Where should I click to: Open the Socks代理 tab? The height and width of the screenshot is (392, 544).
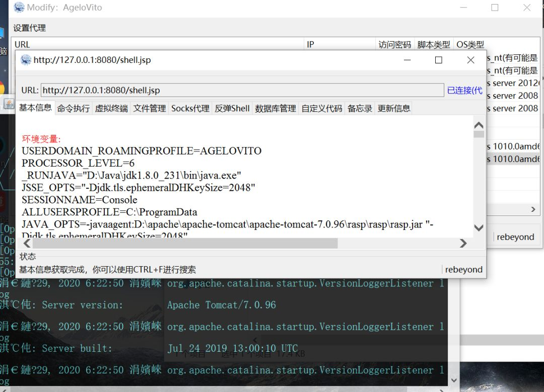click(190, 109)
